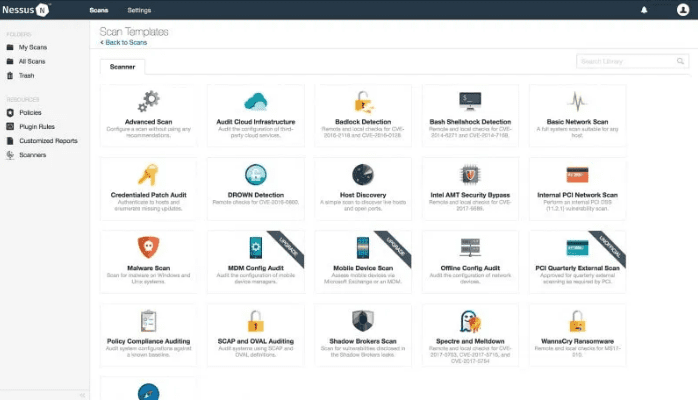Click the Host Discovery title text
698x413 pixels.
coord(363,195)
